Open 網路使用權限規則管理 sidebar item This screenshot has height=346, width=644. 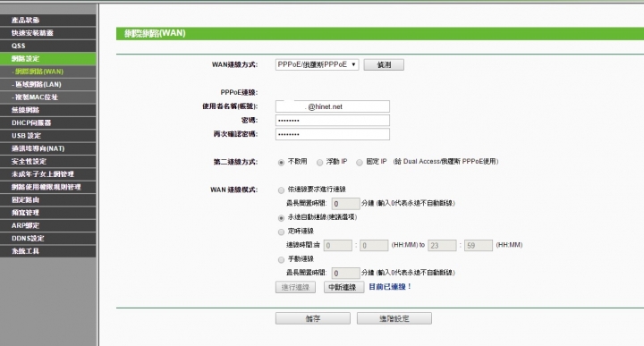(x=48, y=187)
